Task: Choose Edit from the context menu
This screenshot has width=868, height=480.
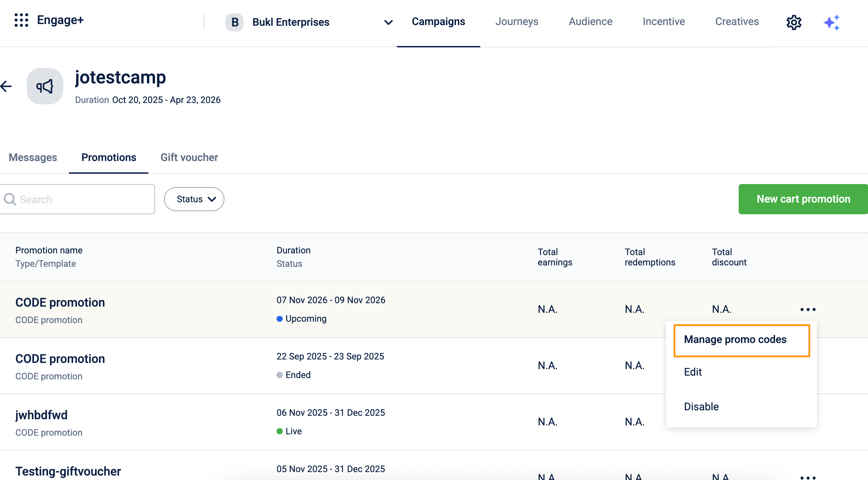Action: point(693,372)
